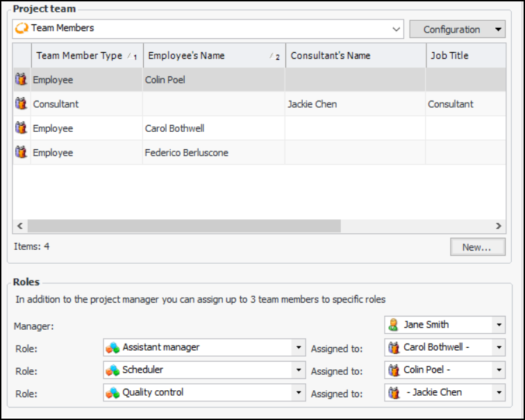Sort by Team Member Type column header
525x420 pixels.
[x=79, y=56]
